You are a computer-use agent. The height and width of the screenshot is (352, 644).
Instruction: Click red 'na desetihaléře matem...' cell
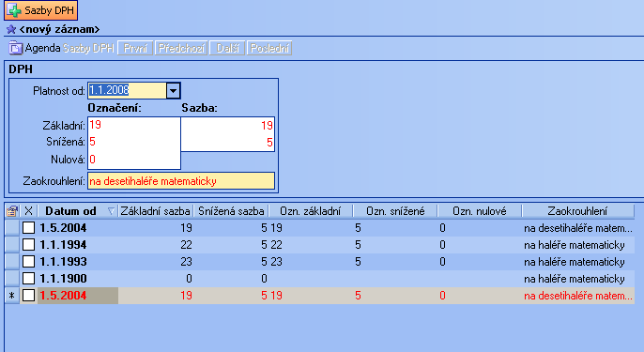click(x=578, y=296)
